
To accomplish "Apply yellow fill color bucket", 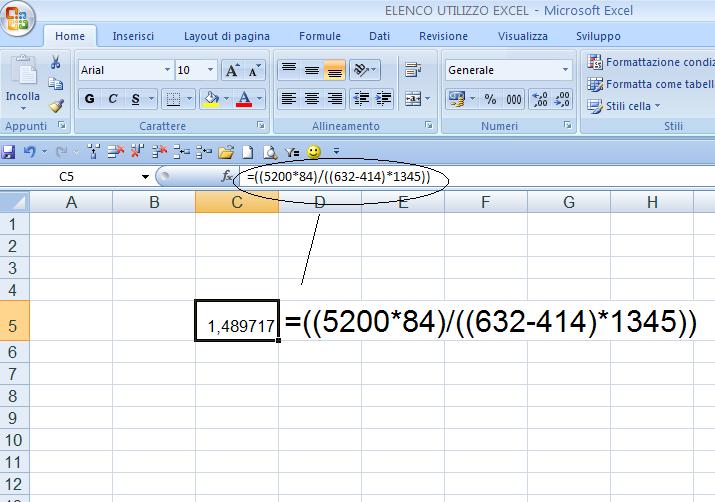I will click(x=211, y=99).
